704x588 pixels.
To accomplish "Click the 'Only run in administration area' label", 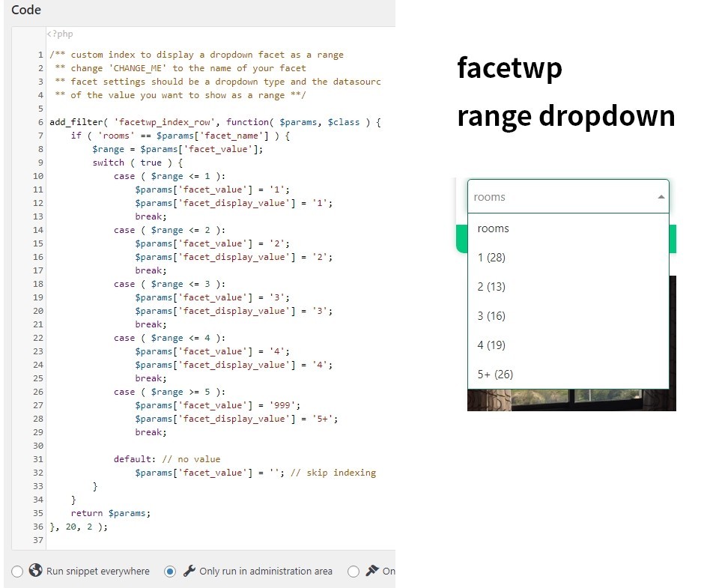I will [x=266, y=571].
